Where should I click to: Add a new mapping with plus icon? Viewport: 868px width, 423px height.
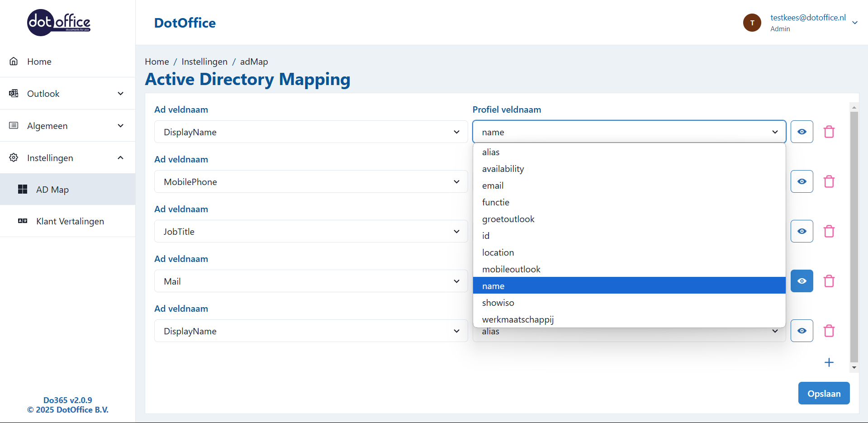click(x=829, y=362)
